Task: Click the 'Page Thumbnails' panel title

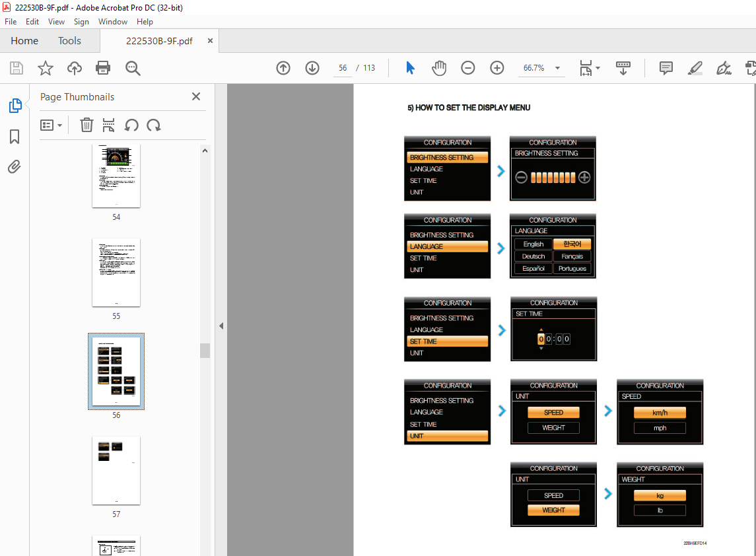Action: (x=77, y=97)
